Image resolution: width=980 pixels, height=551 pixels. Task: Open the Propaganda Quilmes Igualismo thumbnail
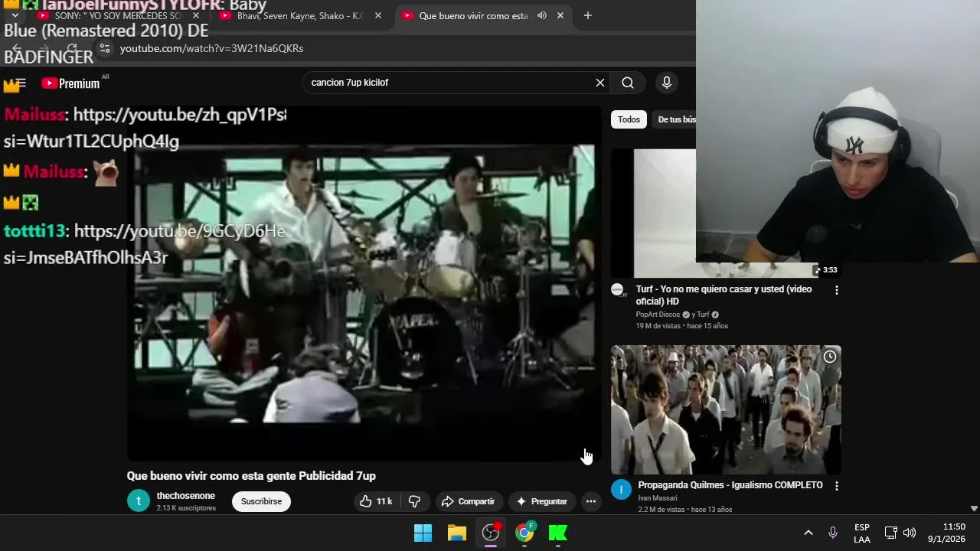(726, 409)
